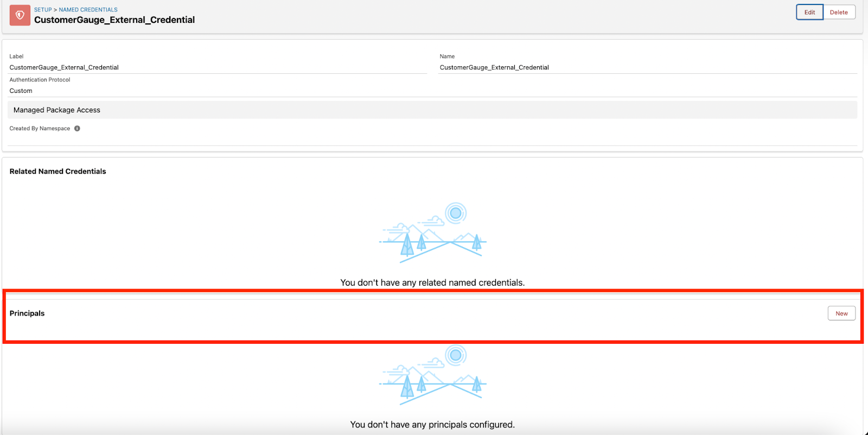Open the SETUP breadcrumb link
This screenshot has width=868, height=435.
click(43, 10)
